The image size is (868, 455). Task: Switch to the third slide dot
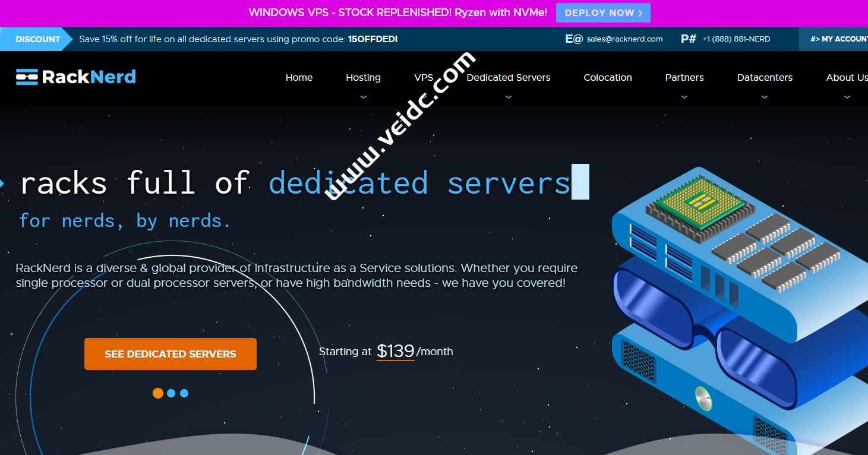point(184,393)
